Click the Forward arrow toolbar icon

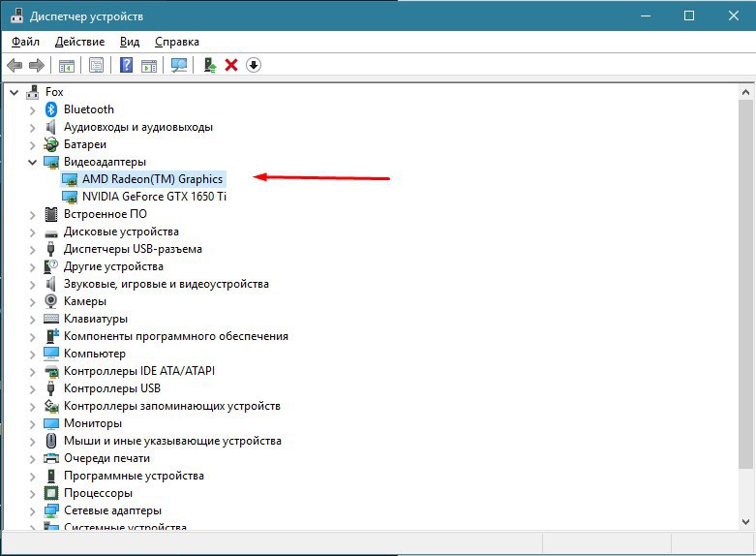tap(37, 65)
